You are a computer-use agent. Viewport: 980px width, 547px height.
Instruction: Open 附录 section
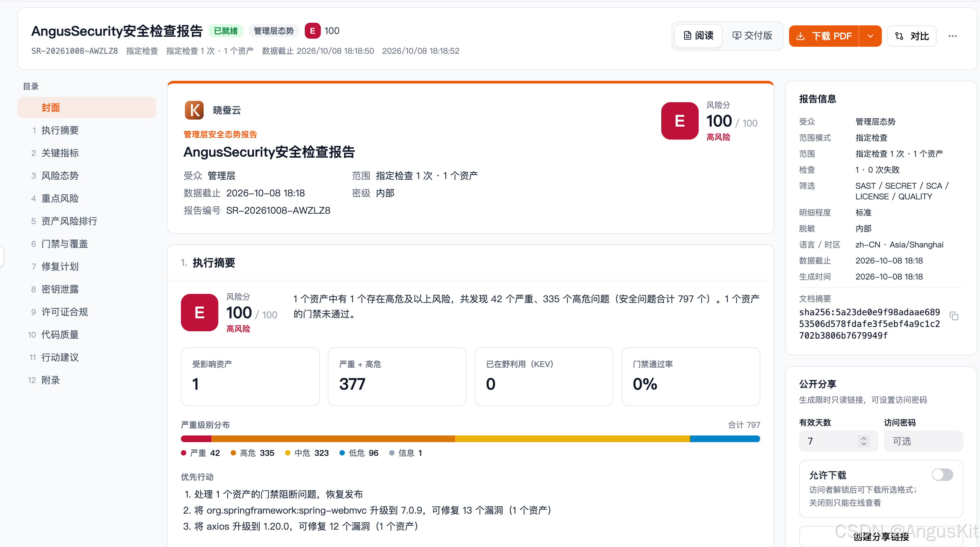[87, 380]
